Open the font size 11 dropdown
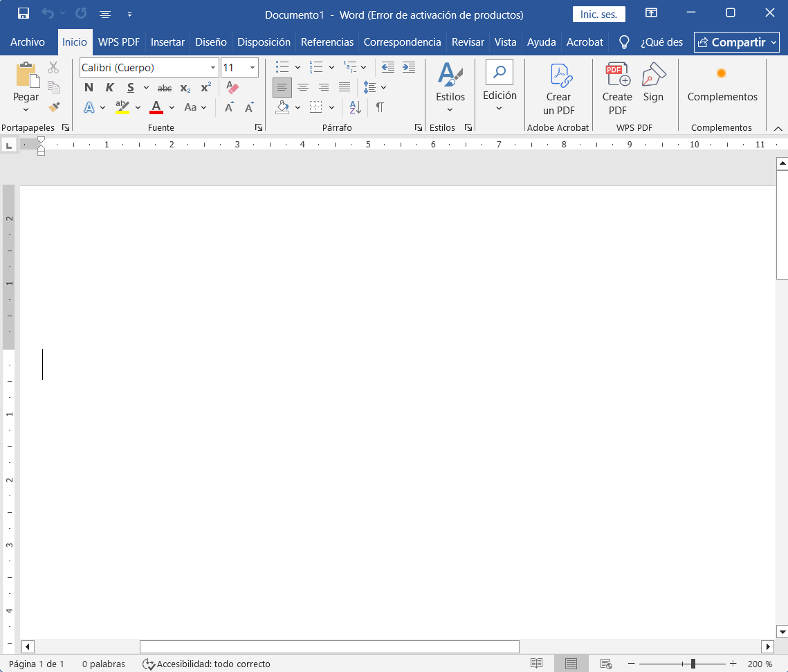Viewport: 788px width, 672px height. click(x=253, y=67)
